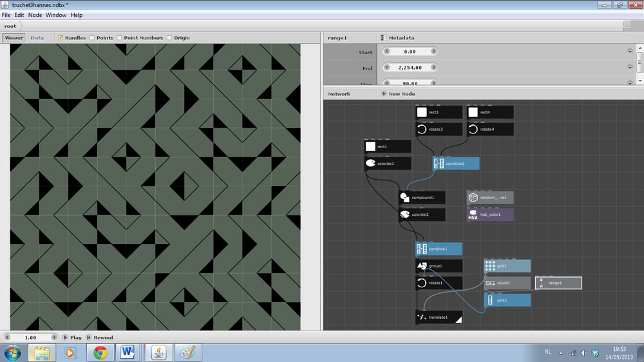Click the Start value field
Viewport: 644px width, 362px height.
(x=410, y=52)
